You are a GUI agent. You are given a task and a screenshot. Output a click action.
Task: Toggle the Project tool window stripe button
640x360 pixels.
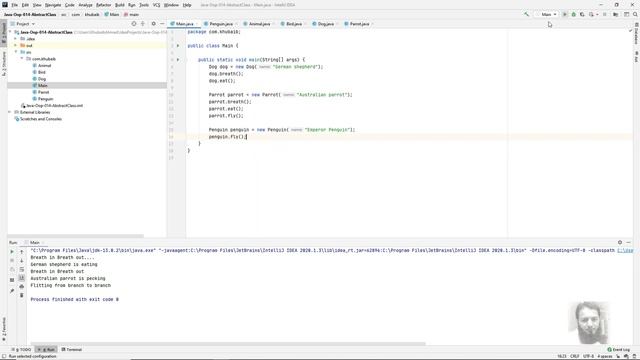click(x=4, y=33)
